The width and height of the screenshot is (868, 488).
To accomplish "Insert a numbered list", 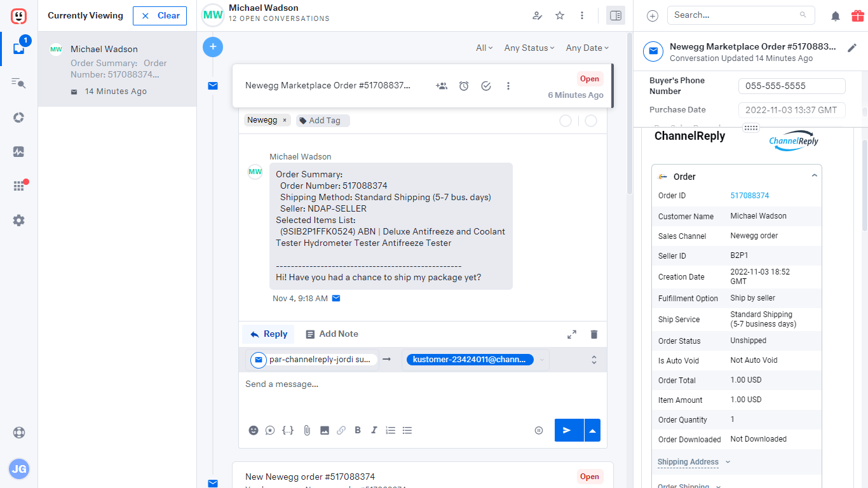I will (x=391, y=430).
